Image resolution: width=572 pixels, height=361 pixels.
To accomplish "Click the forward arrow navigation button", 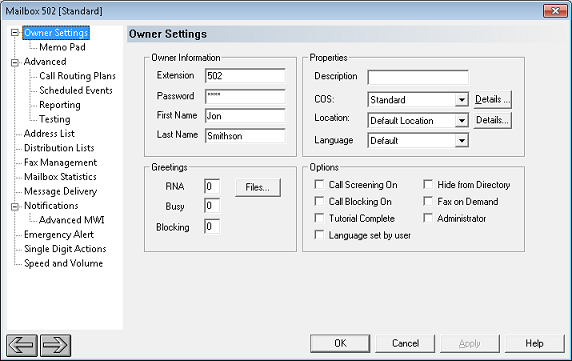I will click(55, 345).
